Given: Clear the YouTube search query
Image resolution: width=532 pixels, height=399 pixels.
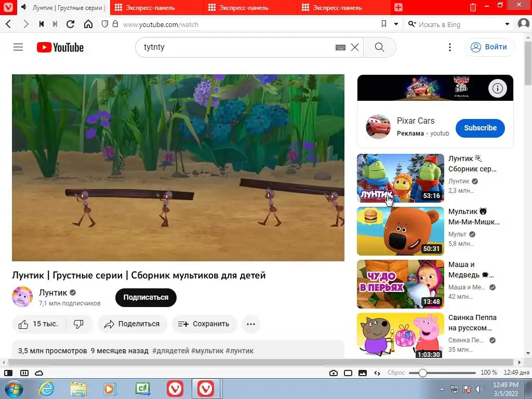Looking at the screenshot, I should click(354, 47).
